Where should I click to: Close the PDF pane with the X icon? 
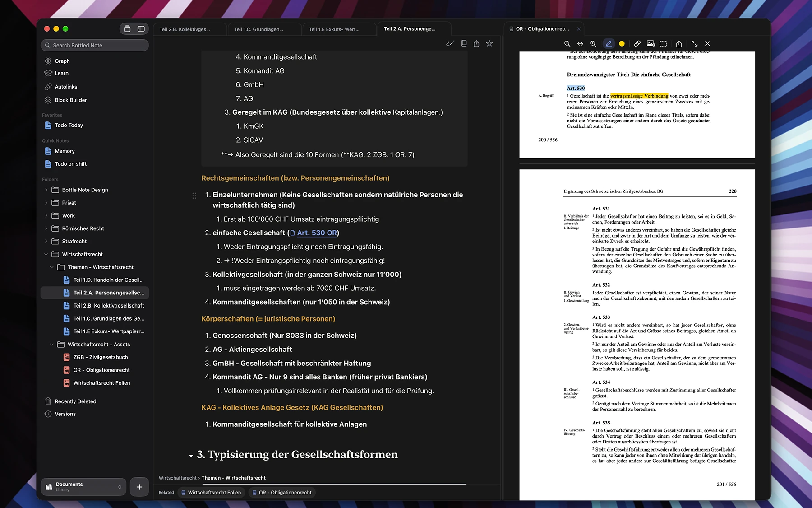(707, 44)
